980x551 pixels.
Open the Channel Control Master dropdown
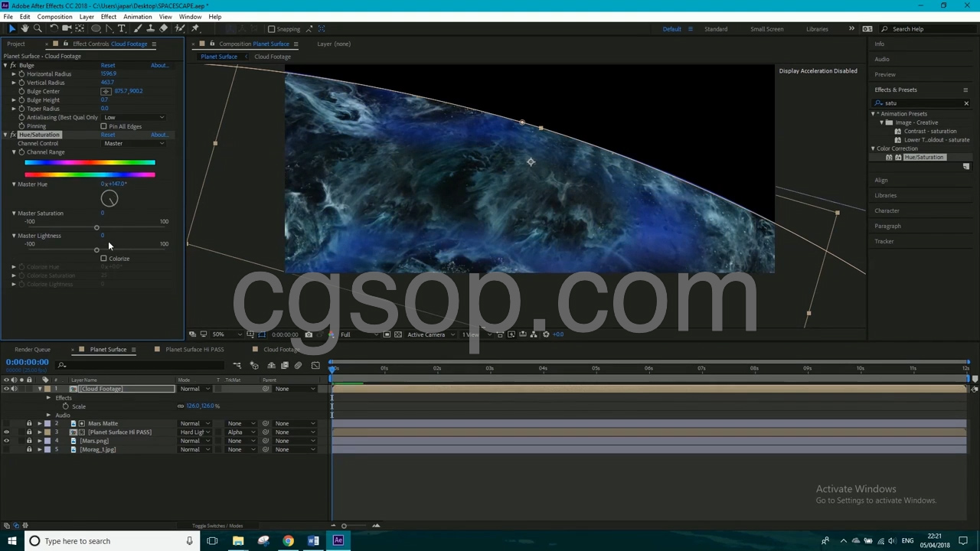134,144
